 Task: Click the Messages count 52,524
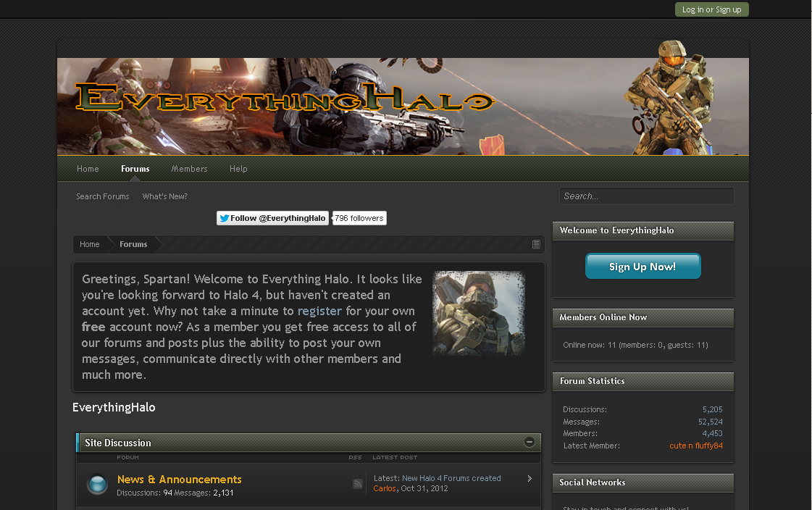point(710,422)
